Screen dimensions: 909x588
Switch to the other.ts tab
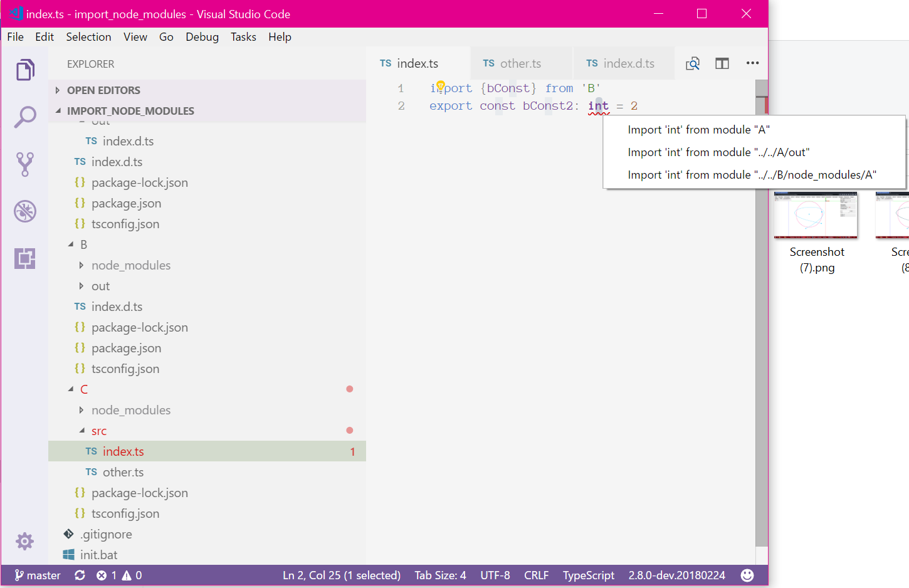(521, 63)
